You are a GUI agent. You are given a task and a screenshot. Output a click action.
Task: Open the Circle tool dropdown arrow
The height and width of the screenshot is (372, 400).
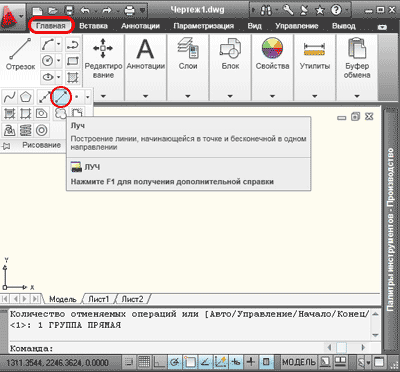click(59, 61)
